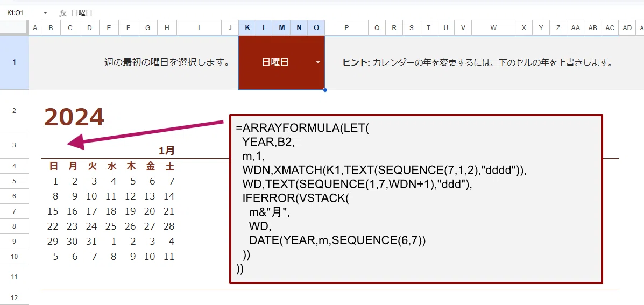The width and height of the screenshot is (644, 305).
Task: Select row header 5
Action: click(15, 181)
